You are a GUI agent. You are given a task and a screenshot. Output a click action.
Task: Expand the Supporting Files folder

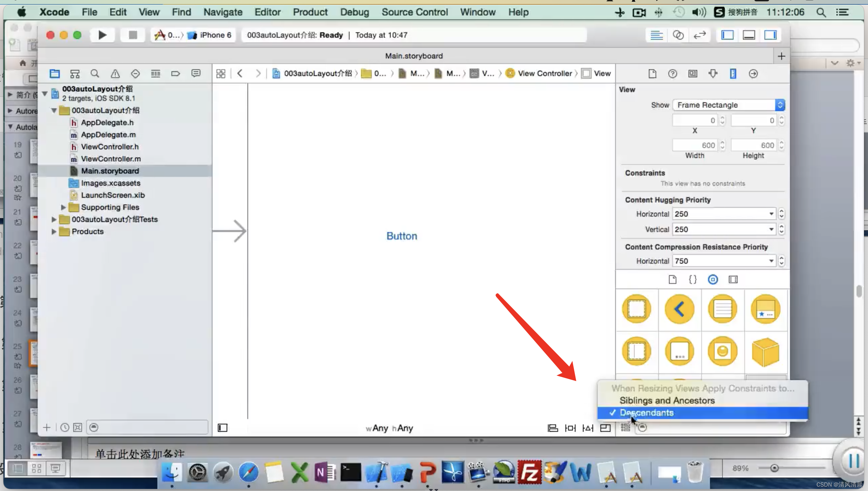click(x=63, y=206)
